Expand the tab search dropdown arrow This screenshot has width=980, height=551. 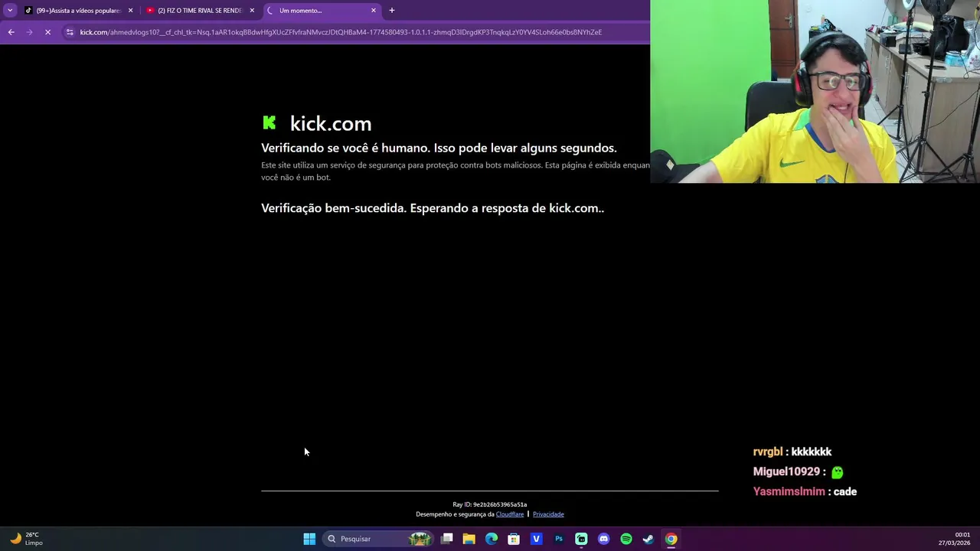pyautogui.click(x=10, y=10)
